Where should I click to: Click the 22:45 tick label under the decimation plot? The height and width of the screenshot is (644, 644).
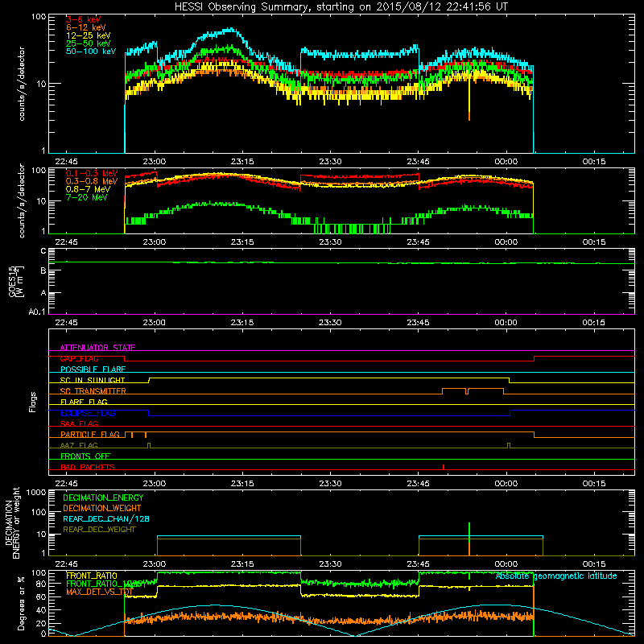(x=66, y=564)
